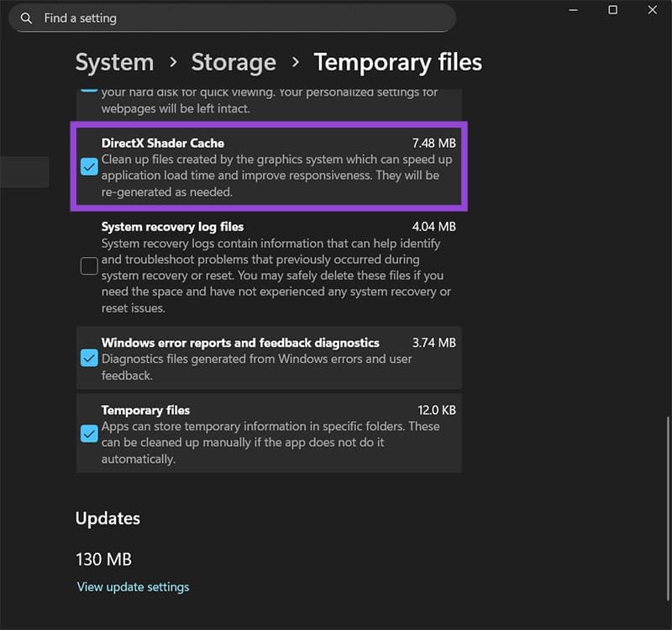Viewport: 672px width, 630px height.
Task: Click the 7.48 MB size label
Action: [x=433, y=143]
